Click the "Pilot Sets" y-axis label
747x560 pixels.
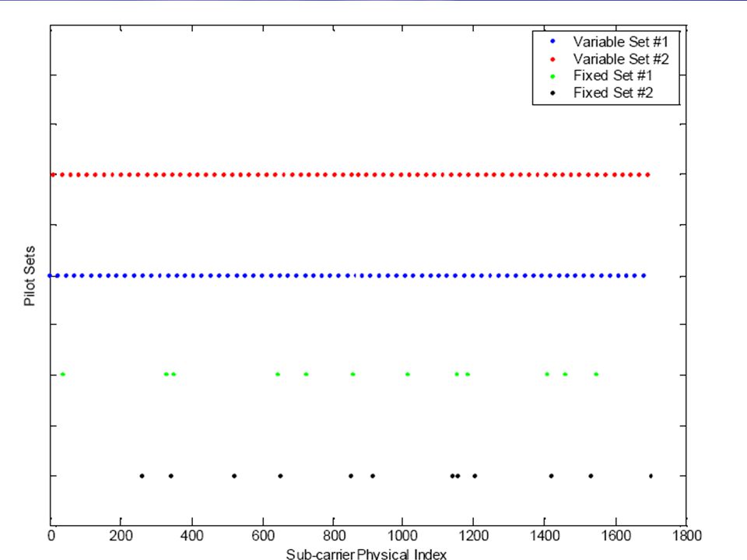tap(30, 275)
